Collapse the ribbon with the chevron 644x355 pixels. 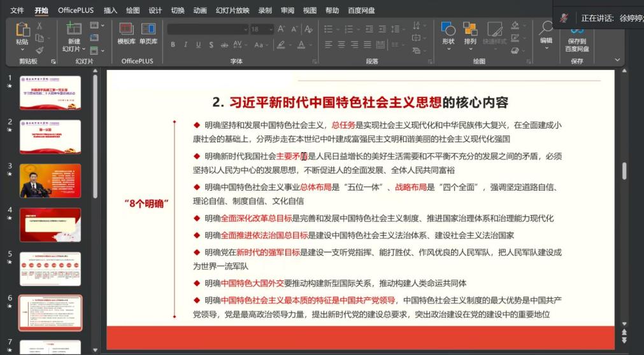[617, 60]
